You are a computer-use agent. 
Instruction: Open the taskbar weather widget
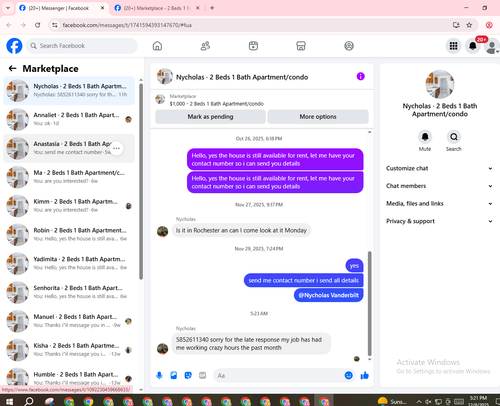click(x=392, y=402)
